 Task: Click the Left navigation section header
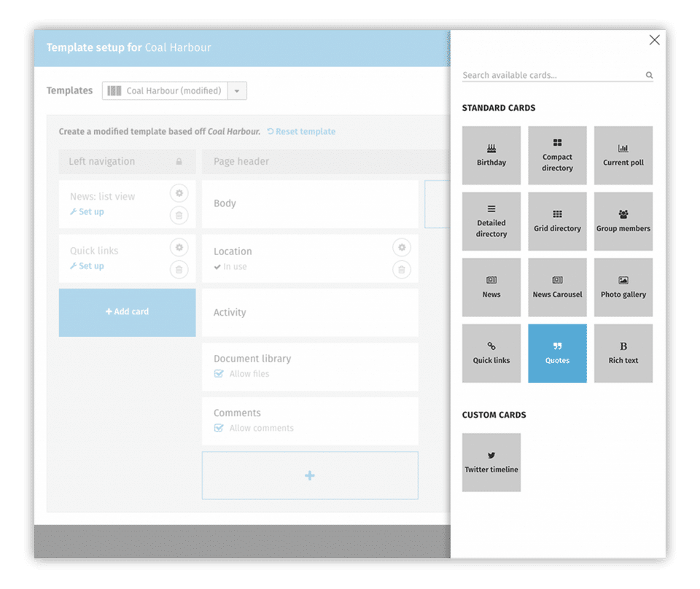127,162
